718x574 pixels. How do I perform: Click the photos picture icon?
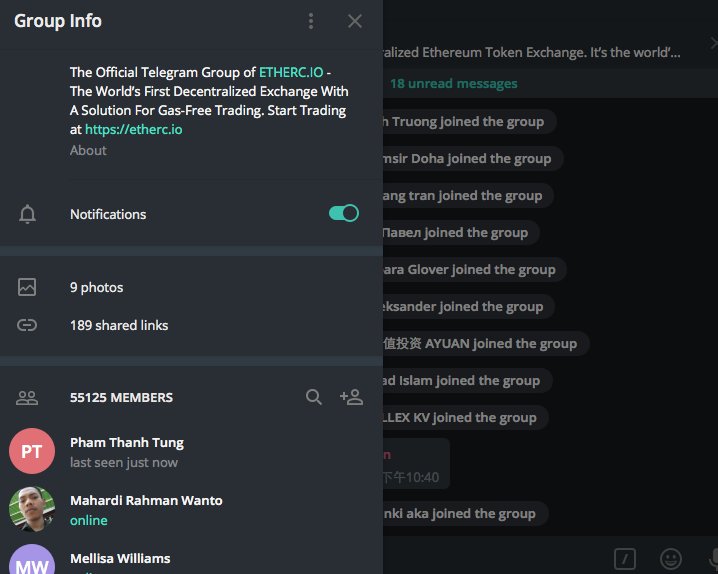(27, 287)
